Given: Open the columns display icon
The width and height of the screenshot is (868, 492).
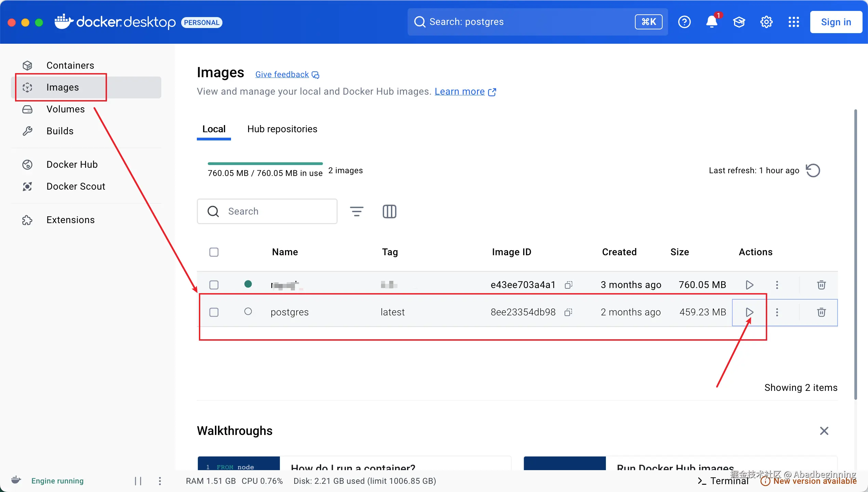Looking at the screenshot, I should pyautogui.click(x=389, y=211).
